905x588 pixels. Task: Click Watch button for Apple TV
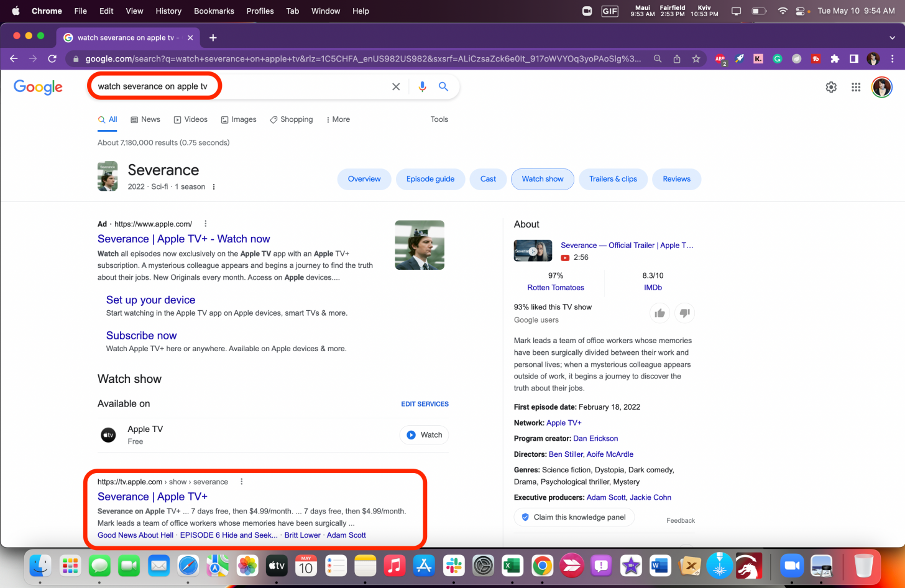pyautogui.click(x=425, y=435)
